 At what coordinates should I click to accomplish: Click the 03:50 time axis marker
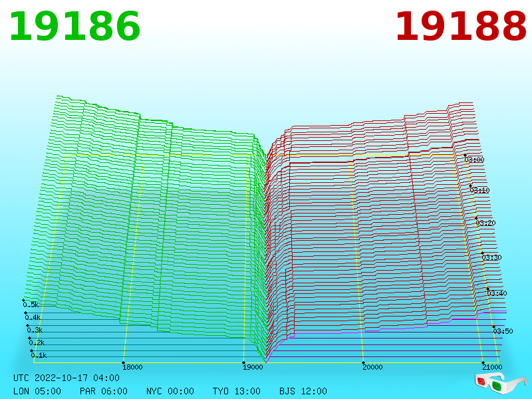click(x=503, y=331)
